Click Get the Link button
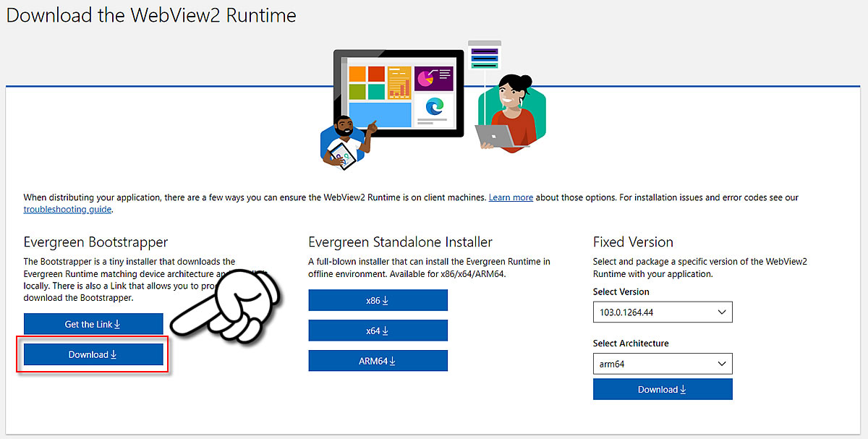 click(x=93, y=324)
